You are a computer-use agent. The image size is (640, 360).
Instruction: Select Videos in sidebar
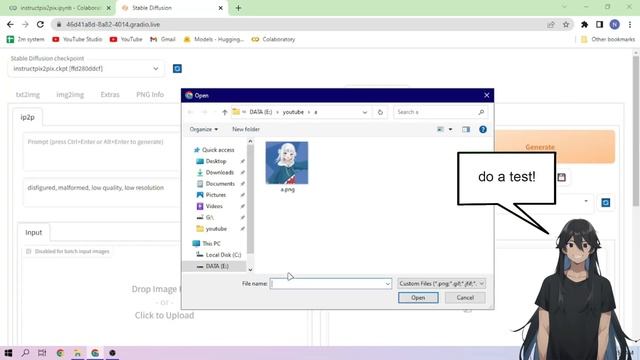tap(210, 206)
